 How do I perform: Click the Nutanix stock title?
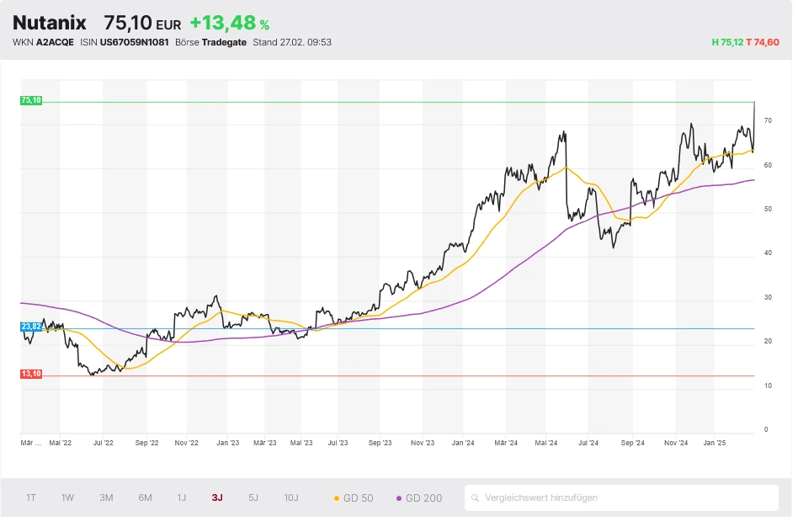click(50, 23)
